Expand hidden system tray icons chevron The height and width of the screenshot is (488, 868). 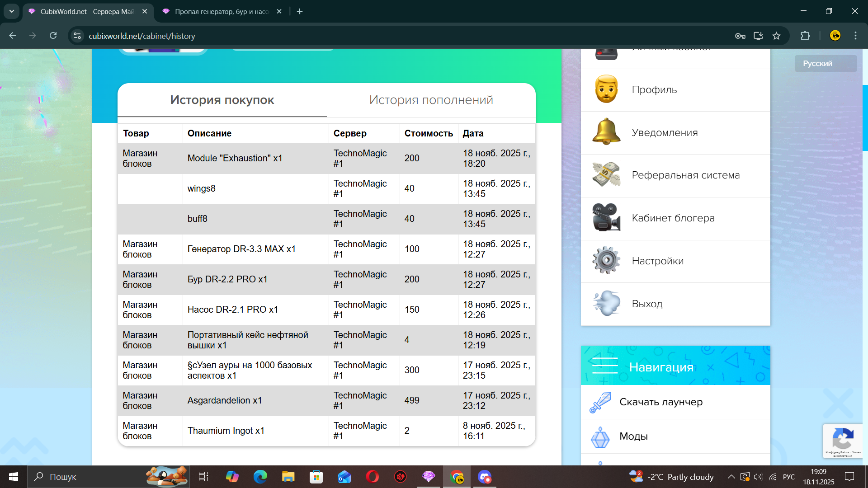click(x=731, y=477)
